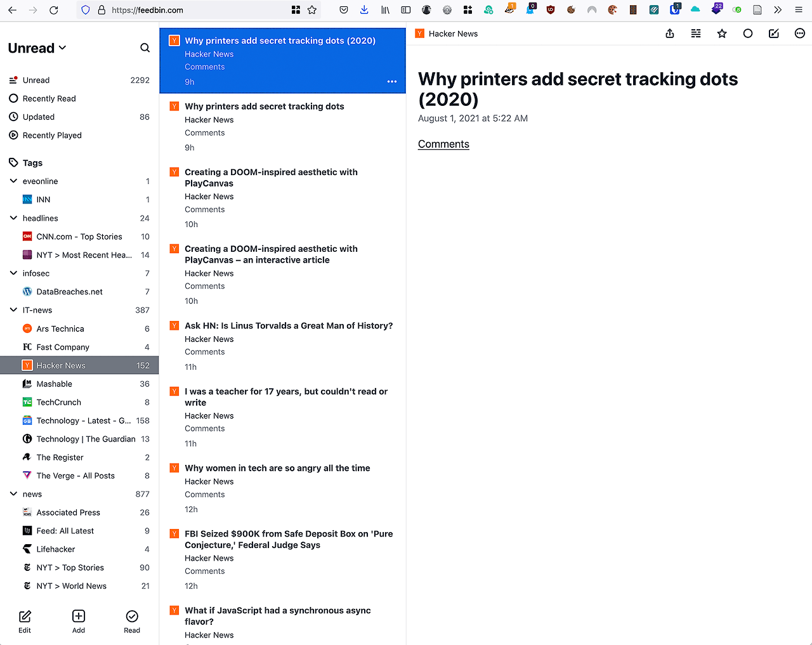The height and width of the screenshot is (645, 812).
Task: Open NYT > Top Stories feed
Action: coord(79,568)
